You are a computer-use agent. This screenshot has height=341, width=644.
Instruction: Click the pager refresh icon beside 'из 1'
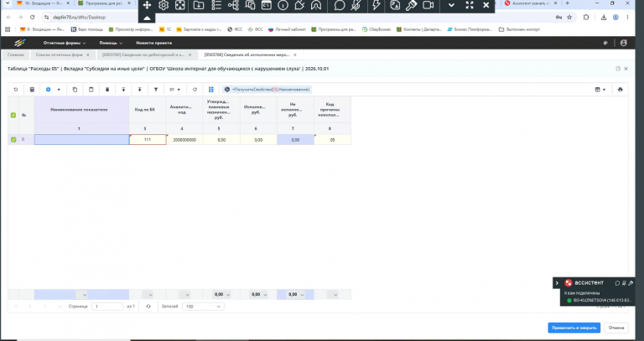(148, 307)
